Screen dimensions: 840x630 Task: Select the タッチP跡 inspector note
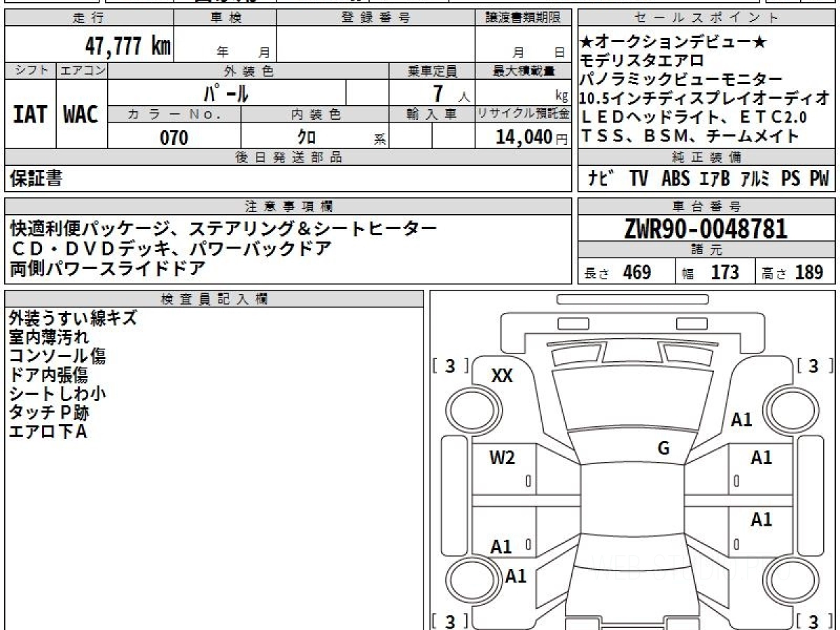pos(49,413)
